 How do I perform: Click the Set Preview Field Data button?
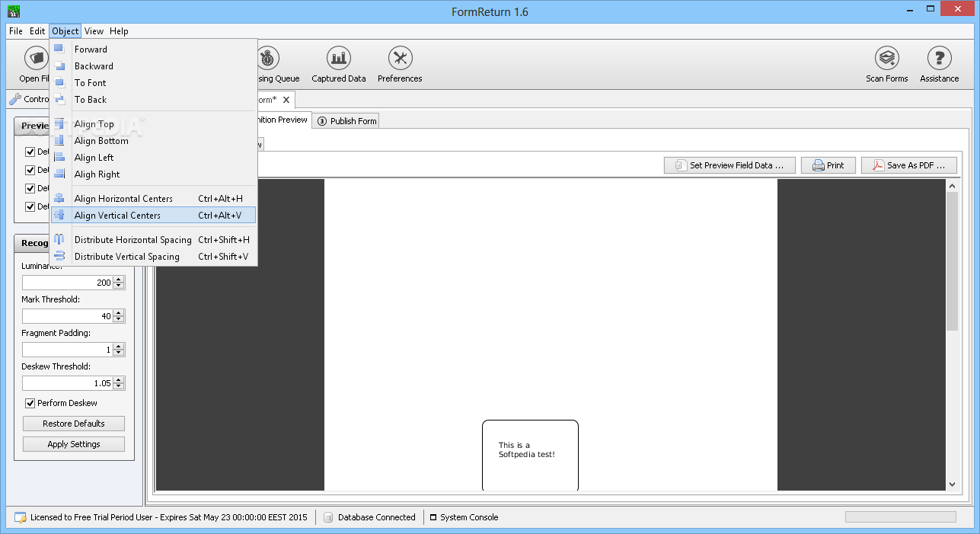pos(729,165)
